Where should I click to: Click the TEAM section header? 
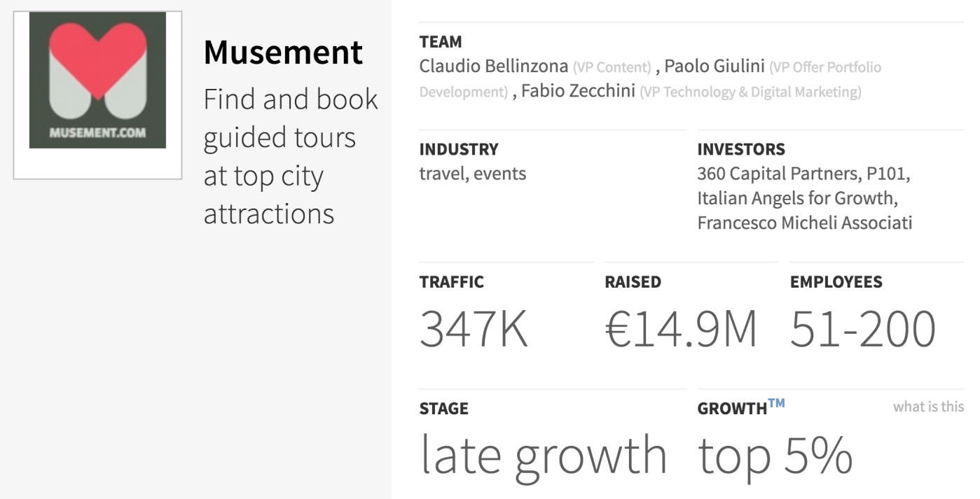[x=441, y=42]
